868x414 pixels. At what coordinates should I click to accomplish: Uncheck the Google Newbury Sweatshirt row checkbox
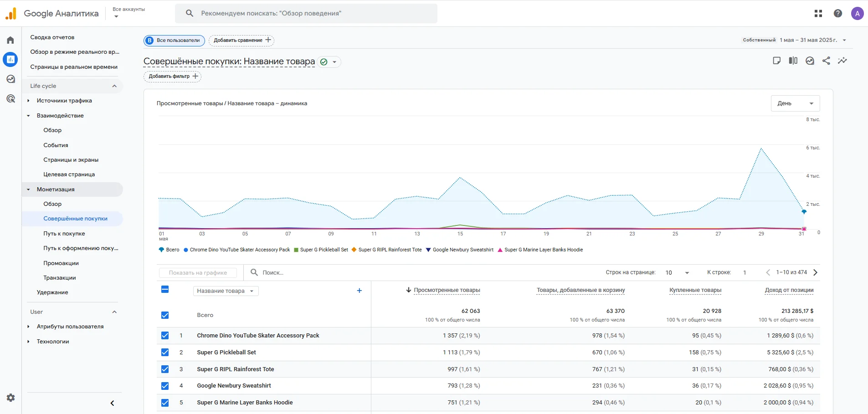(165, 386)
